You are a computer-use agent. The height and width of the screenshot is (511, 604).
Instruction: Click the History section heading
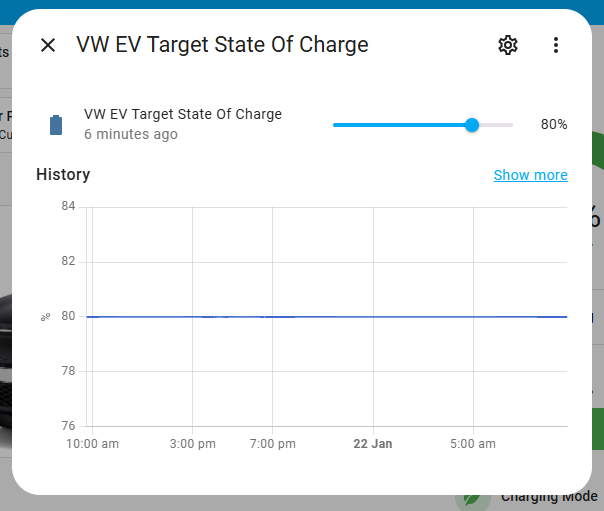tap(63, 175)
